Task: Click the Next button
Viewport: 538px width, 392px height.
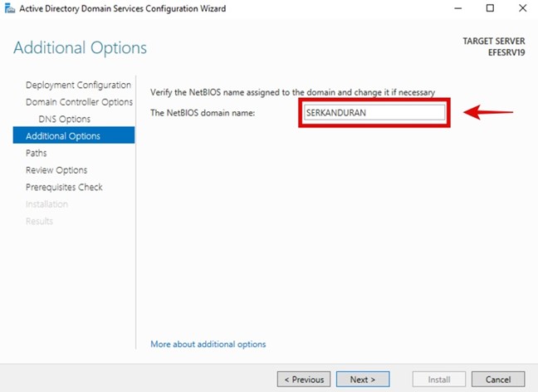Action: pyautogui.click(x=363, y=380)
